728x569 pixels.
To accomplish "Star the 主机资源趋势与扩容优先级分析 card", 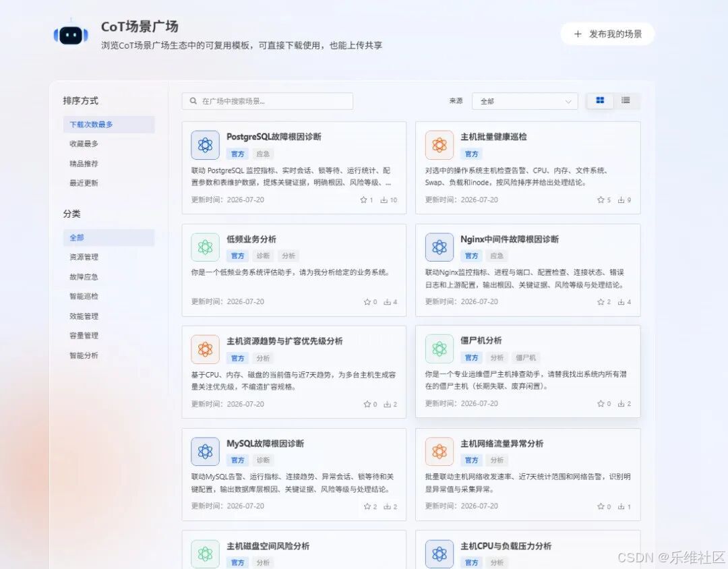I will (x=367, y=404).
